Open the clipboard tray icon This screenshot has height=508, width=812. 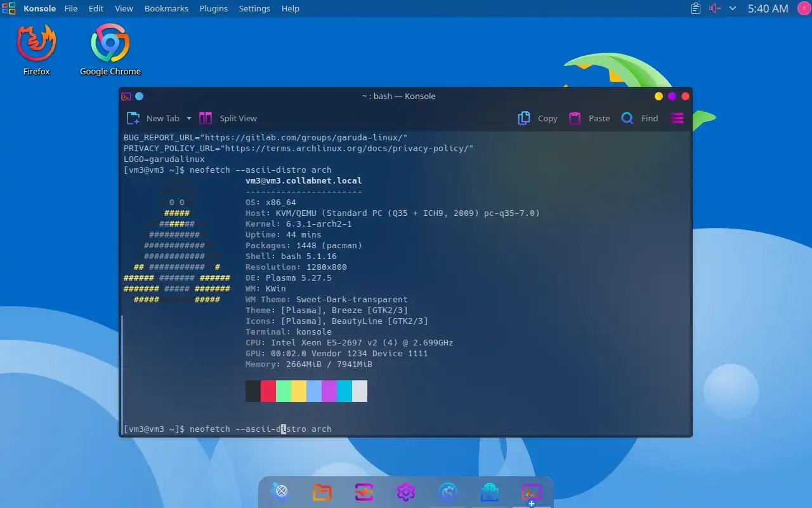pos(696,8)
